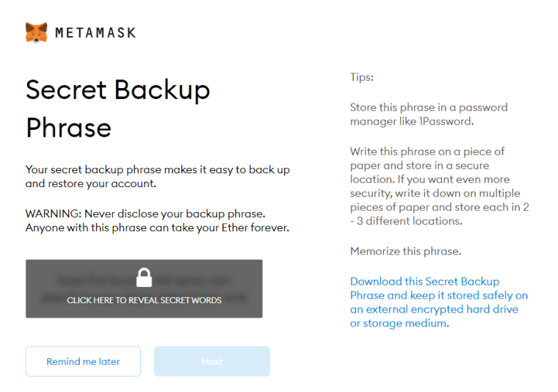Click the 'Write this phrase on a piece of paper' tip

click(440, 186)
